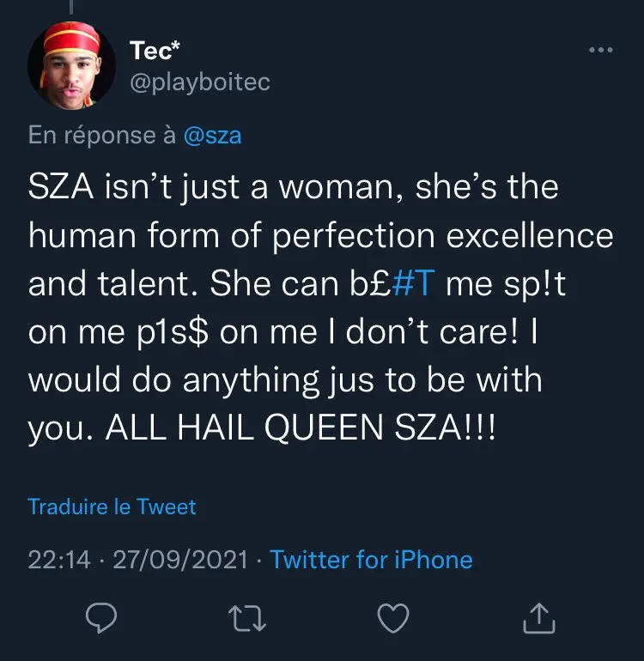Click the @playboitec handle
The width and height of the screenshot is (644, 661).
click(199, 82)
